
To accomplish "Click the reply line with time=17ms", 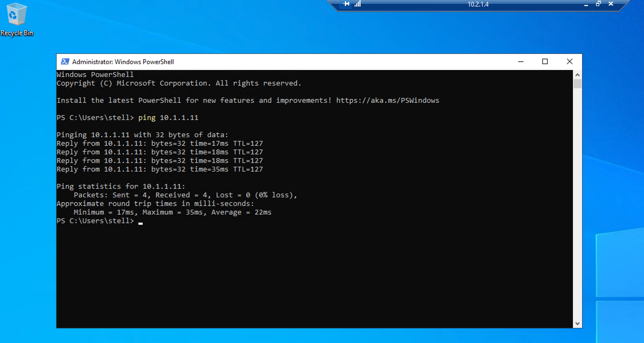I will 160,144.
